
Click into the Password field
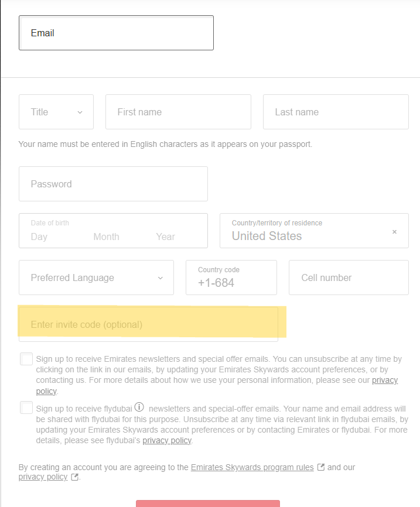click(x=113, y=184)
